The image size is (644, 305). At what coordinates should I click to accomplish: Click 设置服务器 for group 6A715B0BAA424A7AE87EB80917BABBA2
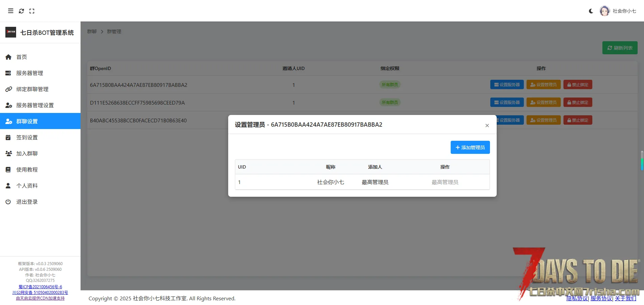pyautogui.click(x=507, y=84)
